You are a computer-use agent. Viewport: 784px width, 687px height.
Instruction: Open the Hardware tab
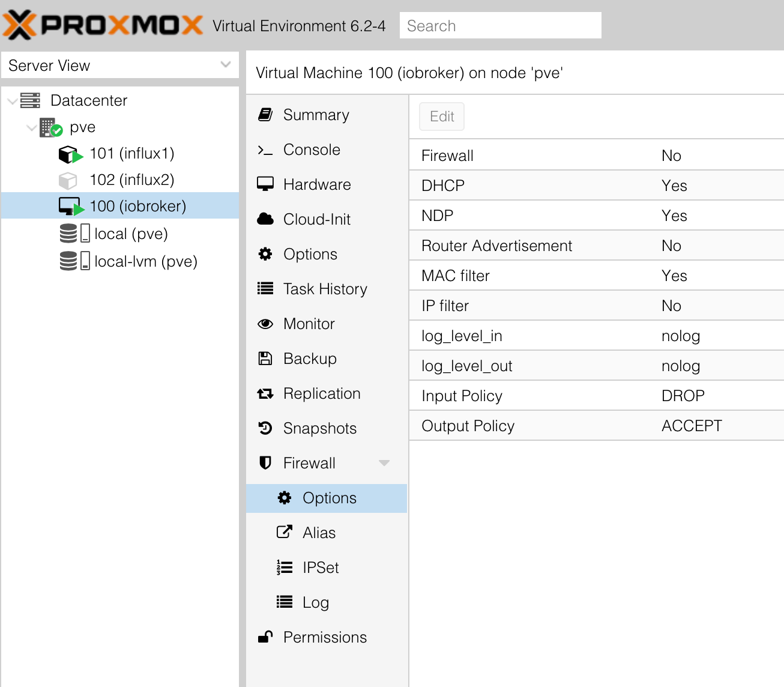point(327,184)
